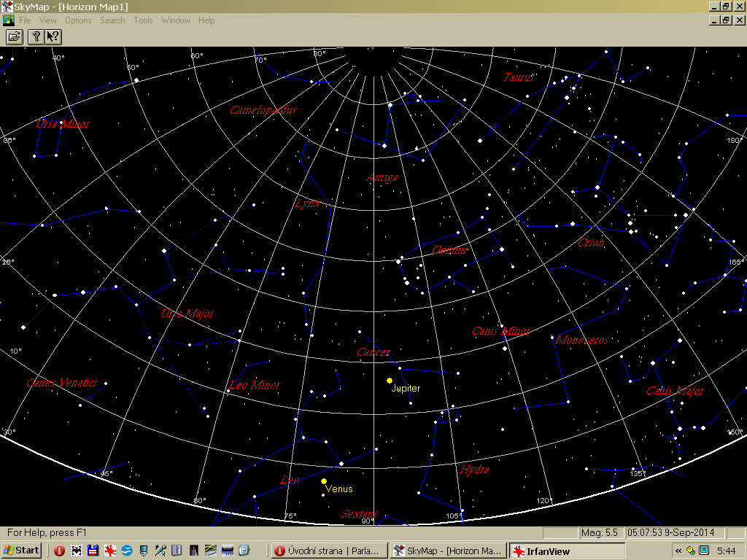Viewport: 747px width, 560px height.
Task: Launch IrfanView from the quick launch bar
Action: 110,551
